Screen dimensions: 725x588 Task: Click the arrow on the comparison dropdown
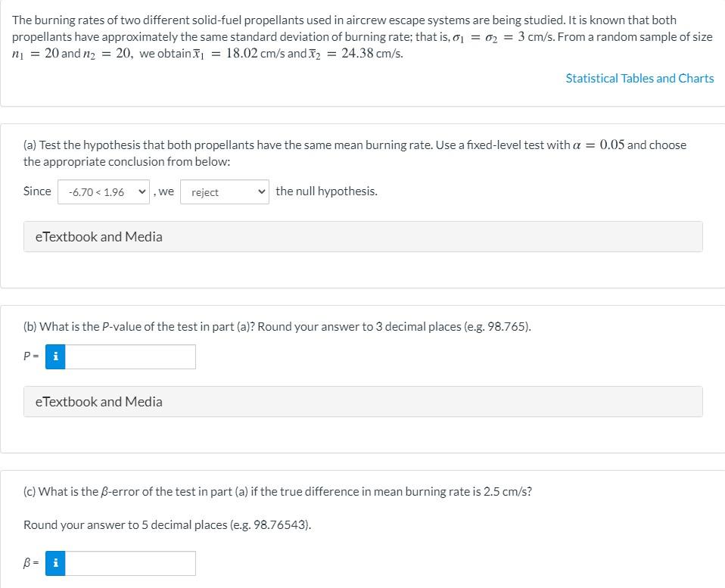pyautogui.click(x=142, y=192)
